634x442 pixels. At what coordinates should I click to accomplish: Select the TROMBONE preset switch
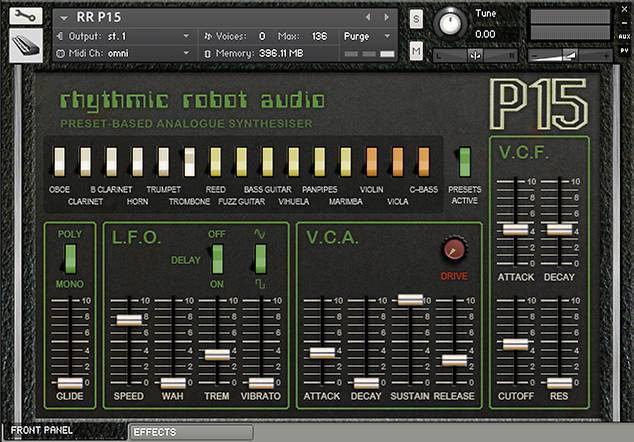(190, 162)
